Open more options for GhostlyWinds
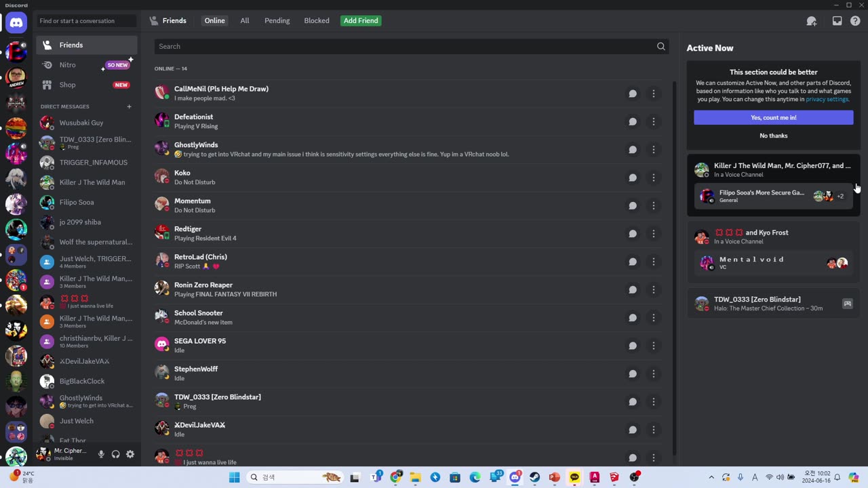The height and width of the screenshot is (488, 868). tap(653, 150)
